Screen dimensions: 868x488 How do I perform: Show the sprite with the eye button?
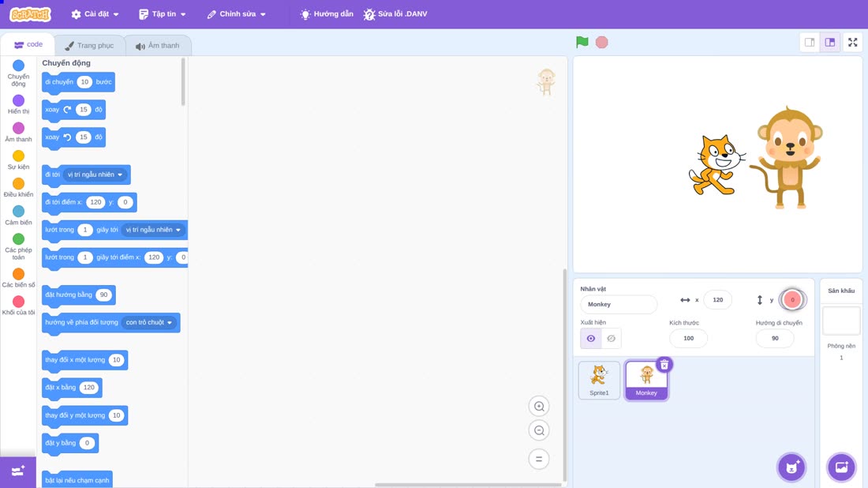[x=591, y=339]
